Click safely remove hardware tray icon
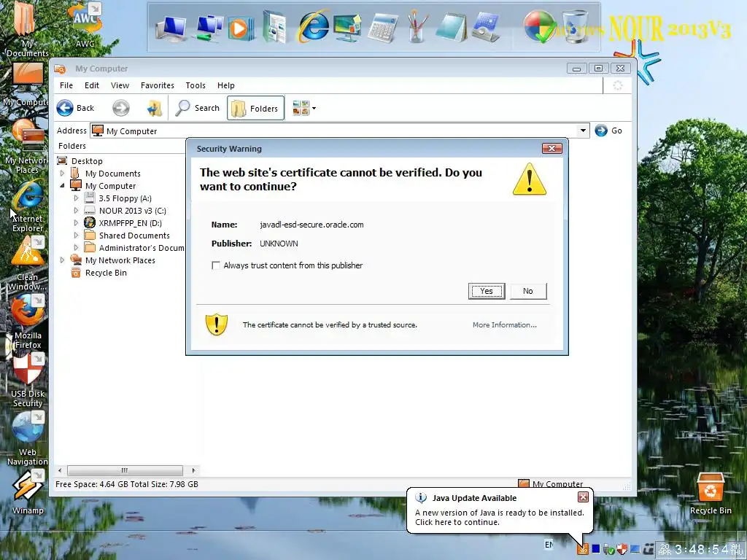The height and width of the screenshot is (560, 747). (x=609, y=550)
